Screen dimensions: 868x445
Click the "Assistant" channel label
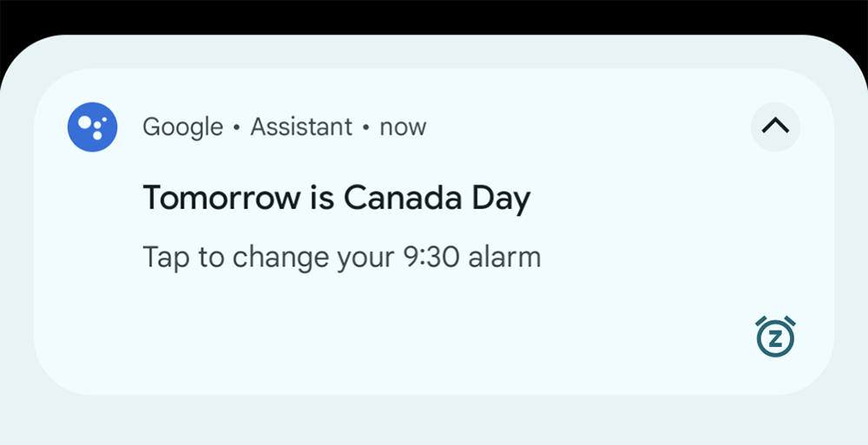coord(301,127)
